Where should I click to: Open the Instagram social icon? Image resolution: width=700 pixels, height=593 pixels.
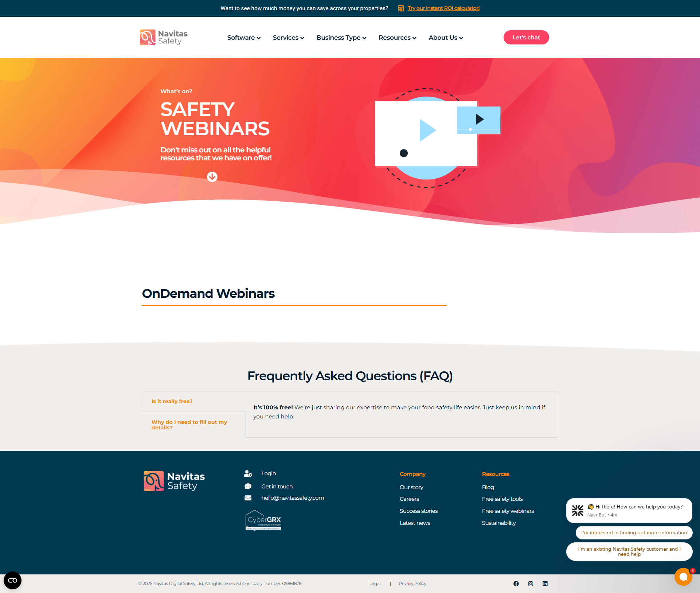531,584
